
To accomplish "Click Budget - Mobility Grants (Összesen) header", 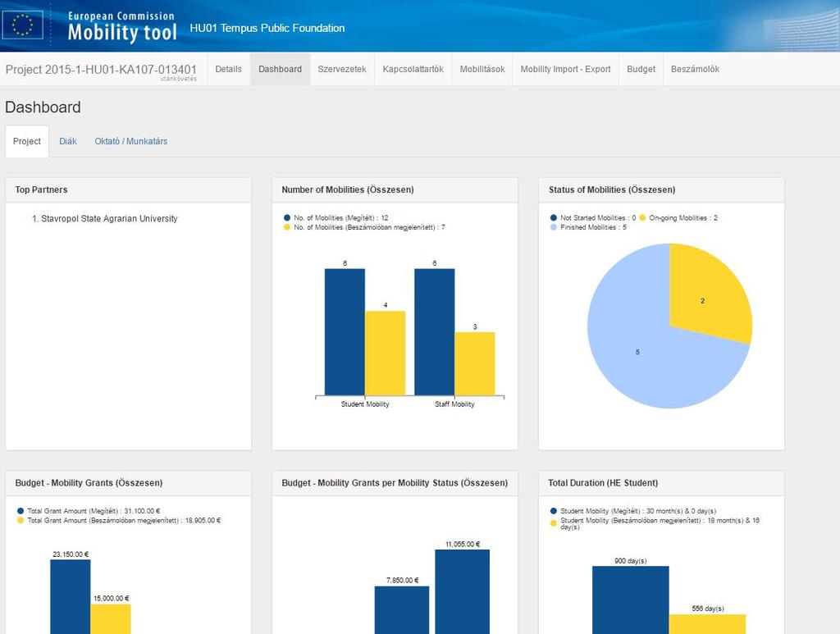I will pos(129,483).
